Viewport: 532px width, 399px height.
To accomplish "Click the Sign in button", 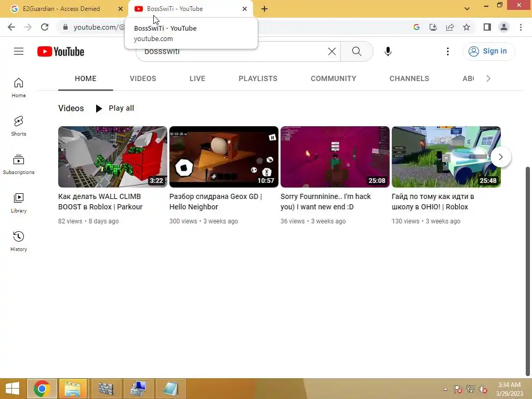I will 488,51.
